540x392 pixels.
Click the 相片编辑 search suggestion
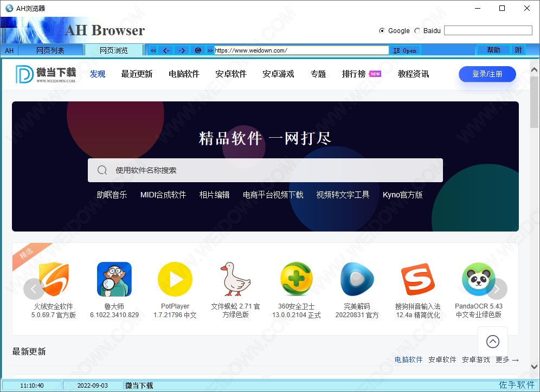point(215,195)
